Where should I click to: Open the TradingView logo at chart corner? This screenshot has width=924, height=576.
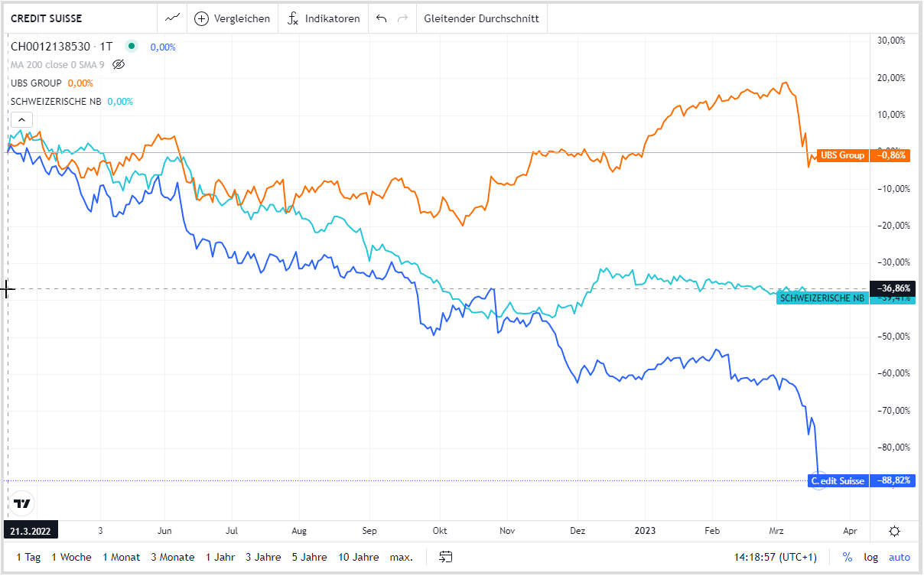[x=22, y=503]
